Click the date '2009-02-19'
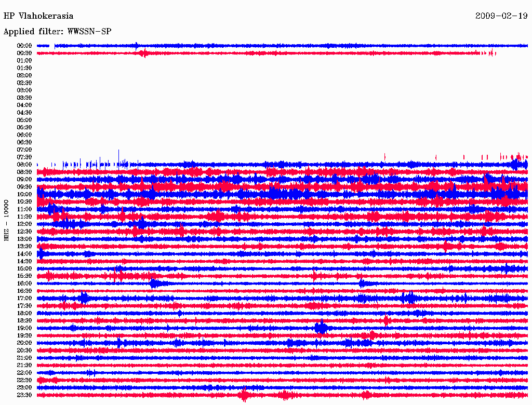Screen dimensions: 532x405 501,16
